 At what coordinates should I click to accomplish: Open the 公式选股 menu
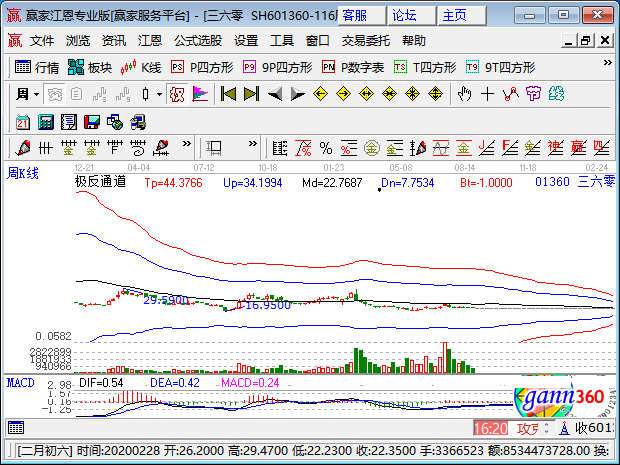pyautogui.click(x=198, y=40)
